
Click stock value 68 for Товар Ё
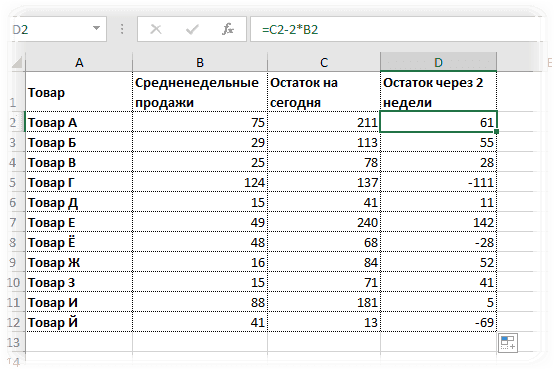point(324,242)
